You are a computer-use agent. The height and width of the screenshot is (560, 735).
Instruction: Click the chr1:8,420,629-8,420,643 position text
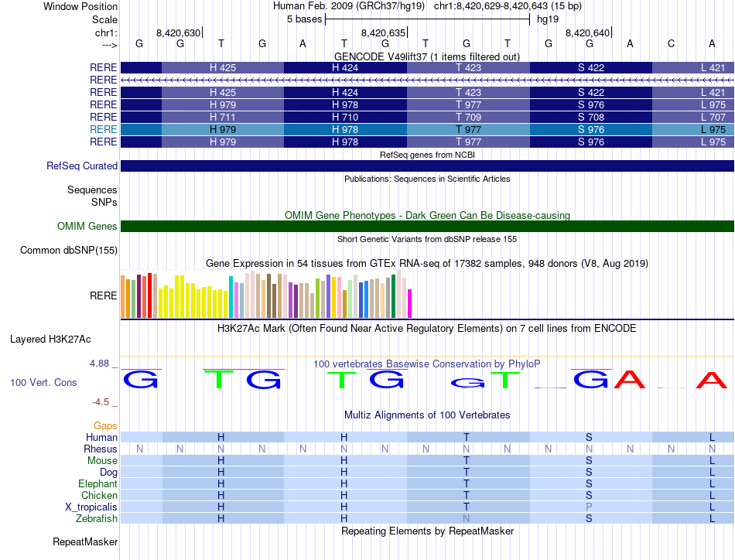508,6
